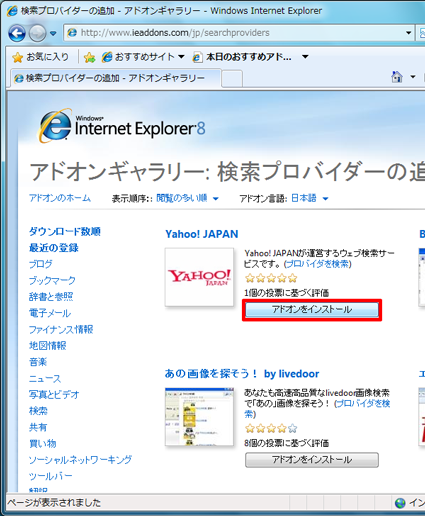Screen dimensions: 425x516
Task: Open the 写真とビデオ category
Action: click(x=54, y=395)
